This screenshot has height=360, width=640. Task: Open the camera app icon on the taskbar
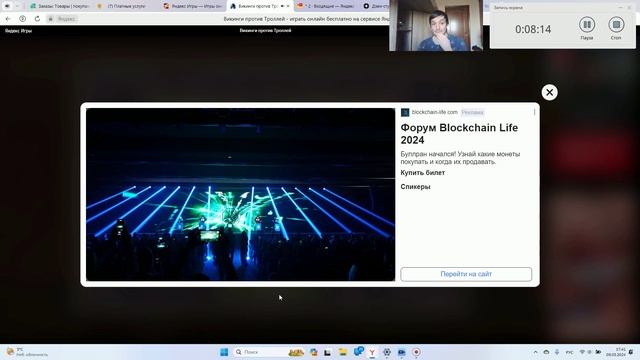click(402, 352)
